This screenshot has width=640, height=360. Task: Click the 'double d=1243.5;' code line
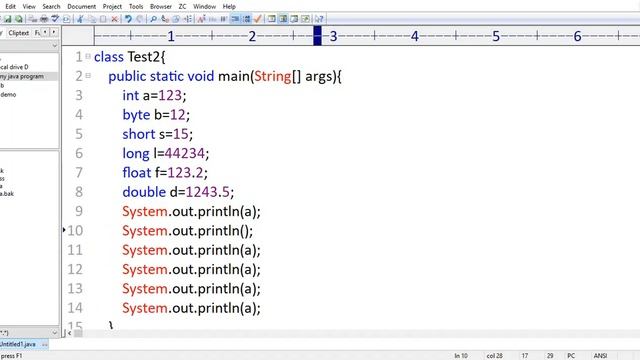(178, 192)
